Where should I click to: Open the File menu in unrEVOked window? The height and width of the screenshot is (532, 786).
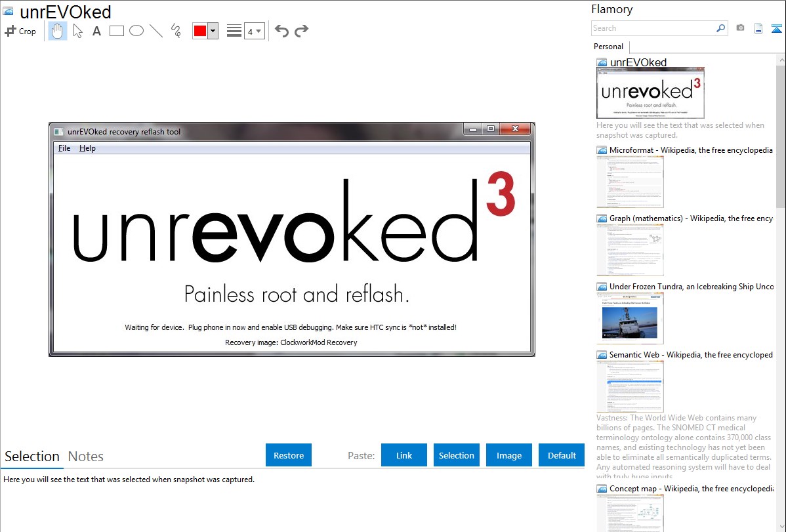pos(64,148)
